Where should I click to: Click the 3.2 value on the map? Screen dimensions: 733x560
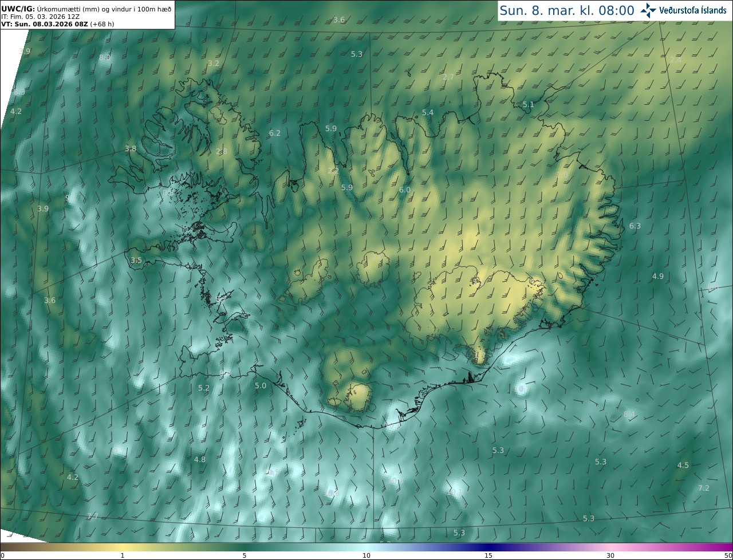click(214, 63)
